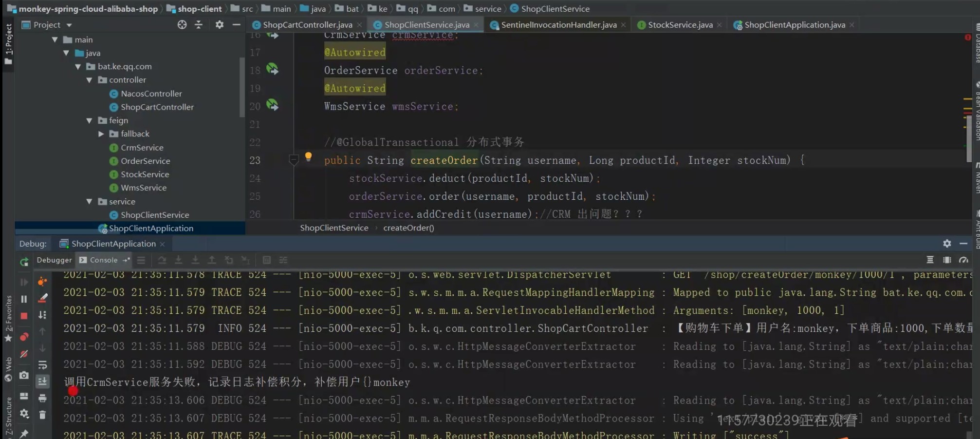Close the ShopClientApplication debug tab

163,244
